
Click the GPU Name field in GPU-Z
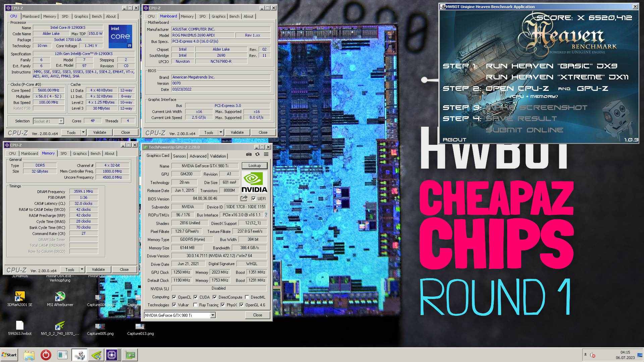205,166
